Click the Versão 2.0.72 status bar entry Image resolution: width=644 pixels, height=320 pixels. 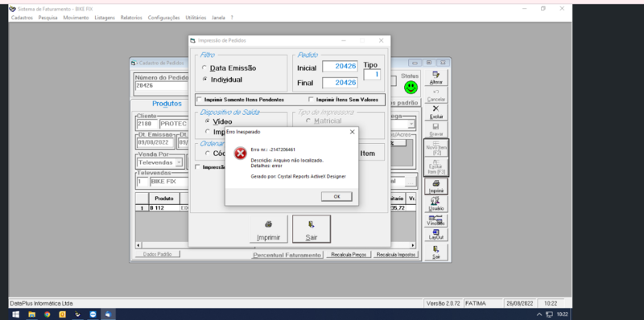(444, 303)
